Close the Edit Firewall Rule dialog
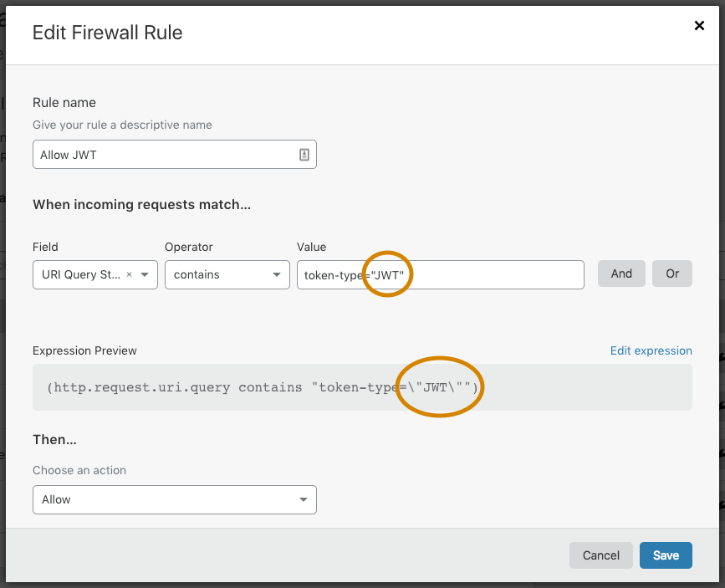725x588 pixels. pos(699,26)
